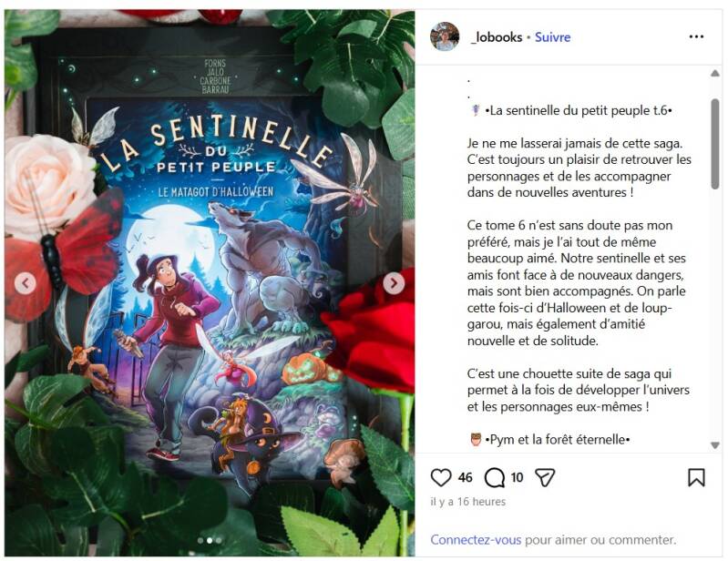The height and width of the screenshot is (561, 728).
Task: Like the post with the heart icon
Action: [441, 477]
